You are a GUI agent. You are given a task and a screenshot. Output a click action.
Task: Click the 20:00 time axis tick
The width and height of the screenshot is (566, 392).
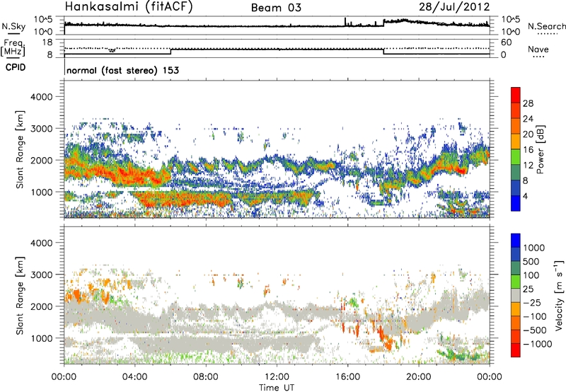click(x=418, y=377)
